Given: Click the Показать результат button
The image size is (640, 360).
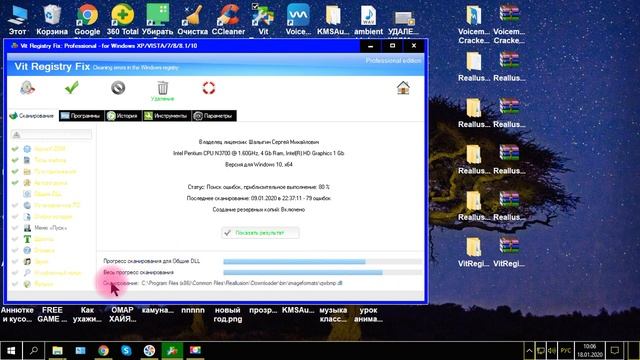Looking at the screenshot, I should [x=260, y=233].
